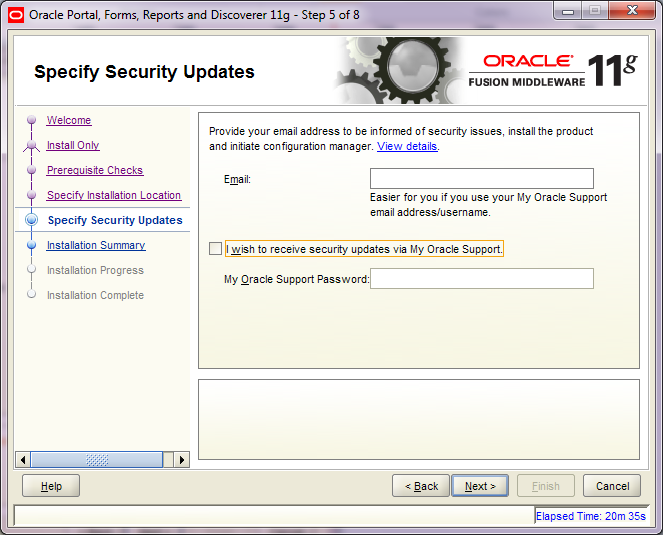Click the Installation Summary step bullet icon
This screenshot has width=663, height=535.
31,245
